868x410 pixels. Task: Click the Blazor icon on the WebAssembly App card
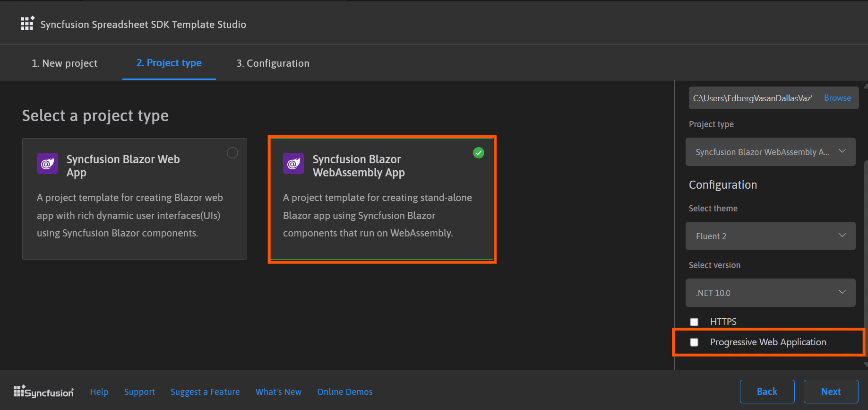coord(293,164)
